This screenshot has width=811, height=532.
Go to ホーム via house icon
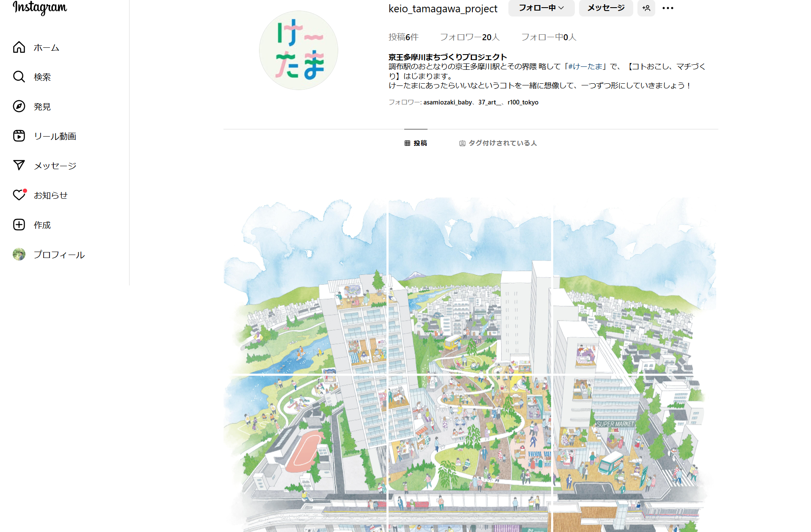[x=19, y=47]
